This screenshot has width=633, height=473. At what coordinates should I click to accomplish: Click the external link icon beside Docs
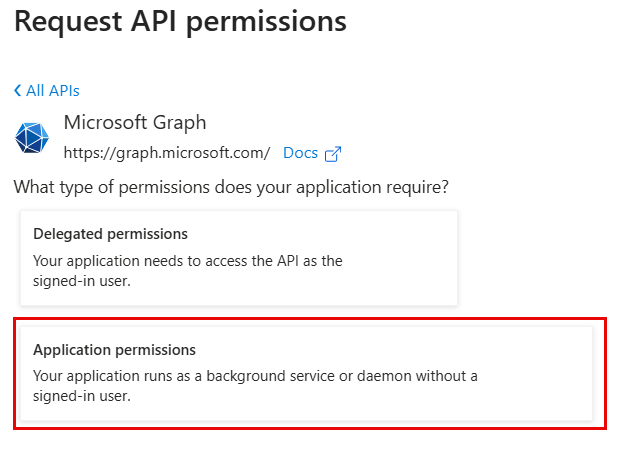(333, 154)
